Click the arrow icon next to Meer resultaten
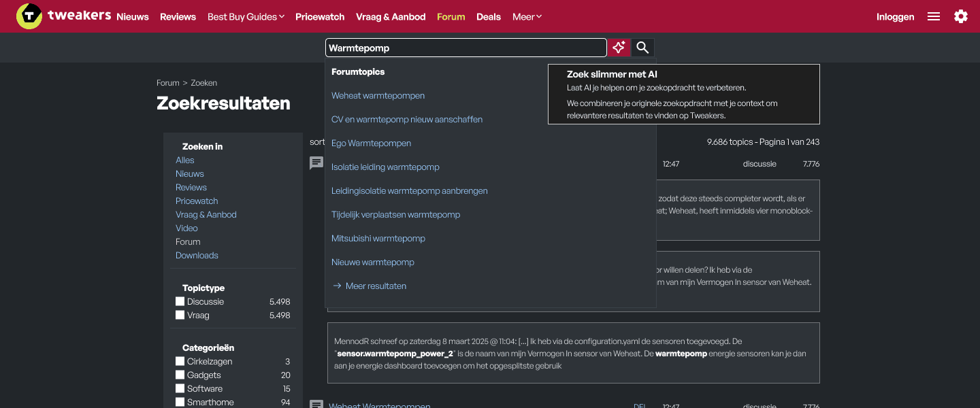 click(x=337, y=286)
